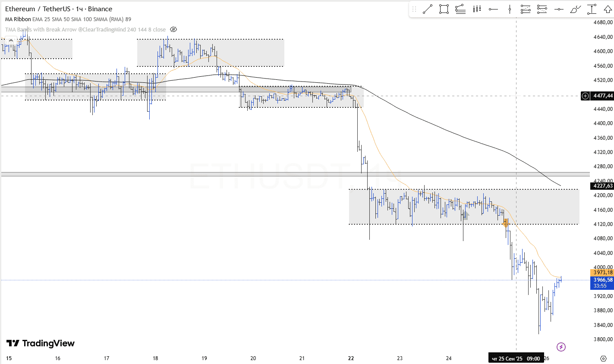Select the Arrow Up marker tool

coord(607,9)
